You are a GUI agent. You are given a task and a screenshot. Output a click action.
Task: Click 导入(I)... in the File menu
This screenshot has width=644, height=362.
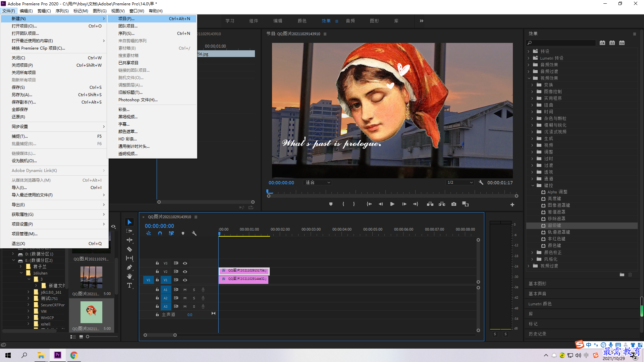coord(54,188)
